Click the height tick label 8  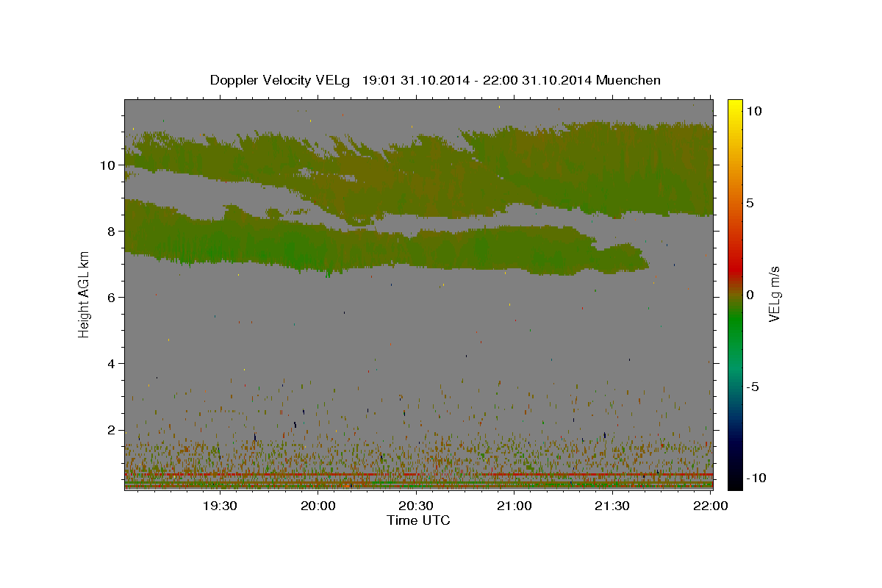click(112, 231)
